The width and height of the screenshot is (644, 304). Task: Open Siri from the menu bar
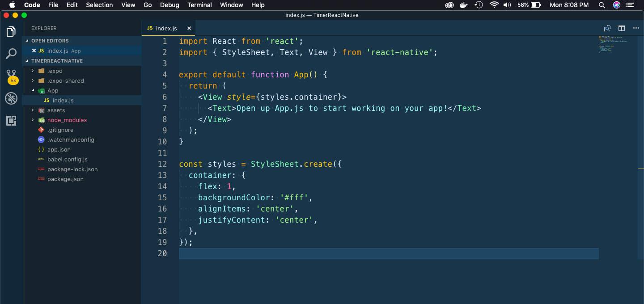click(x=617, y=5)
